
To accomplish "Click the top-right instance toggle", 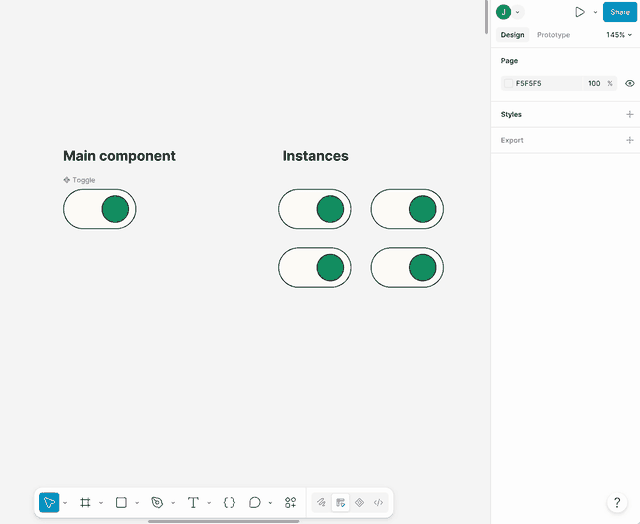I will click(407, 209).
